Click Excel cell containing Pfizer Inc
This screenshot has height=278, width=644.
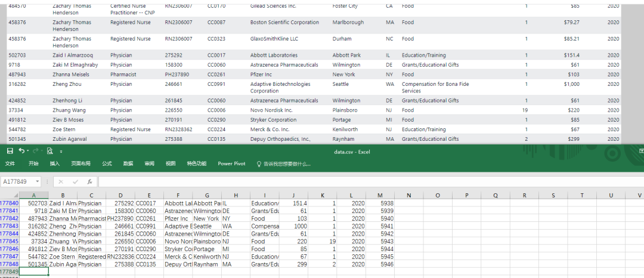(x=178, y=218)
